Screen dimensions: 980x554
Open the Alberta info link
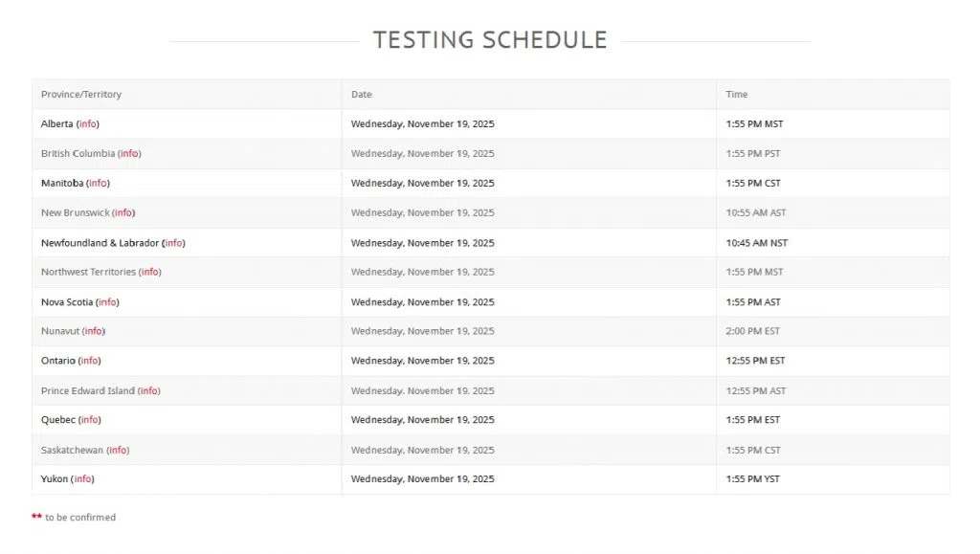point(88,124)
